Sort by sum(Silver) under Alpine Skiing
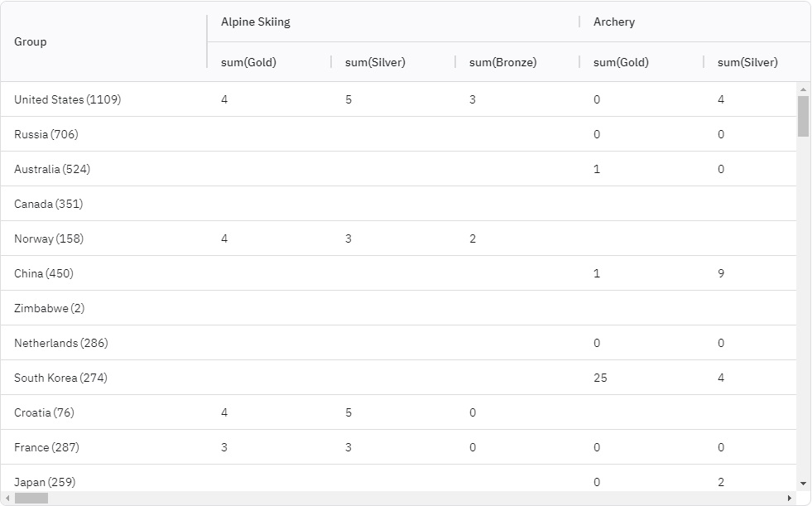Viewport: 812px width, 506px height. (393, 62)
